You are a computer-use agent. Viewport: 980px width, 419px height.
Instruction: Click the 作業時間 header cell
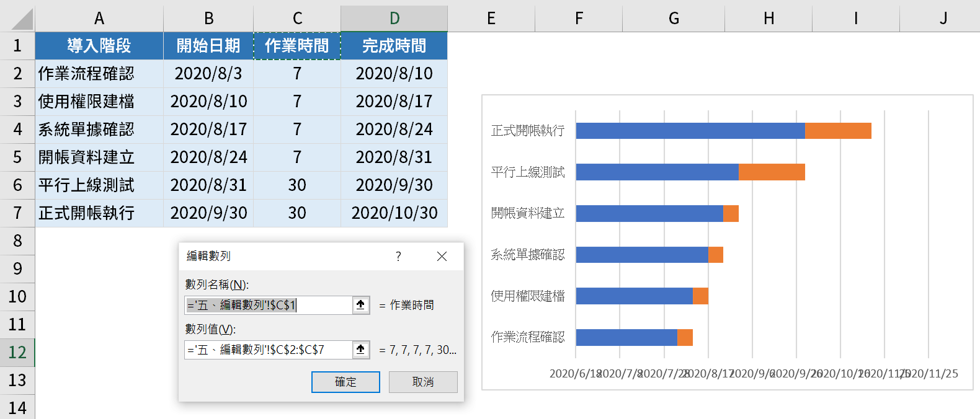297,46
